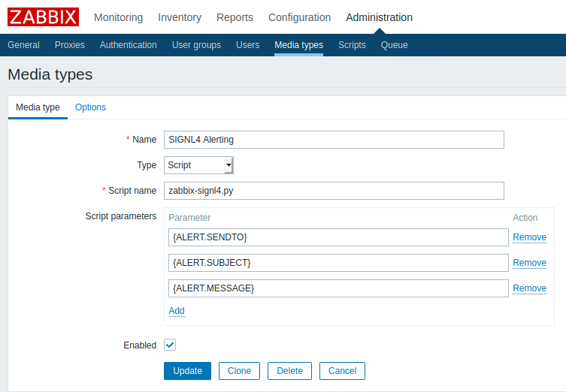This screenshot has height=392, width=566.
Task: Click the {ALERT.SENDTO} parameter field
Action: point(338,237)
